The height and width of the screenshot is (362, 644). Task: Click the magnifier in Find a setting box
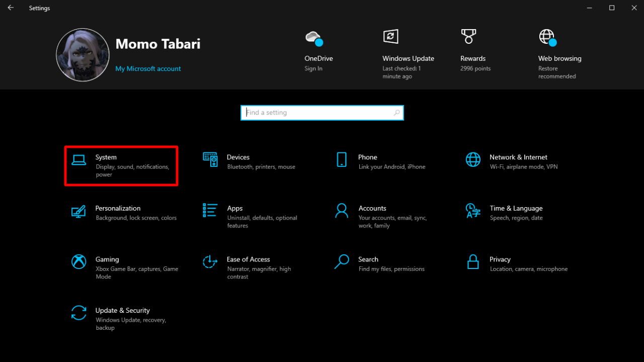coord(396,113)
